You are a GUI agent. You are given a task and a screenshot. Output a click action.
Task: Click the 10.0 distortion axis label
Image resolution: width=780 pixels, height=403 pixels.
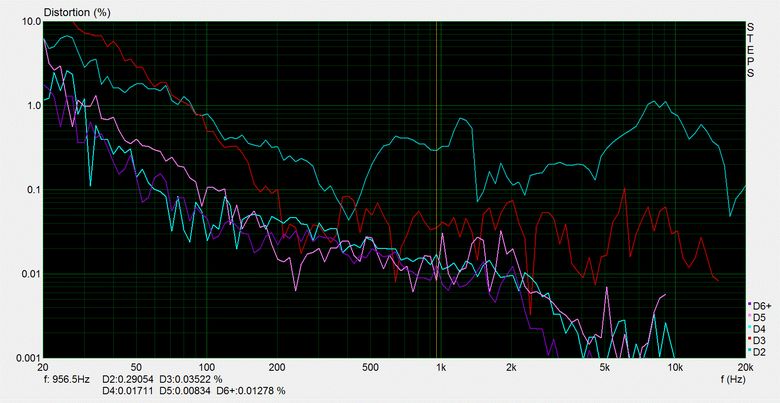point(32,21)
